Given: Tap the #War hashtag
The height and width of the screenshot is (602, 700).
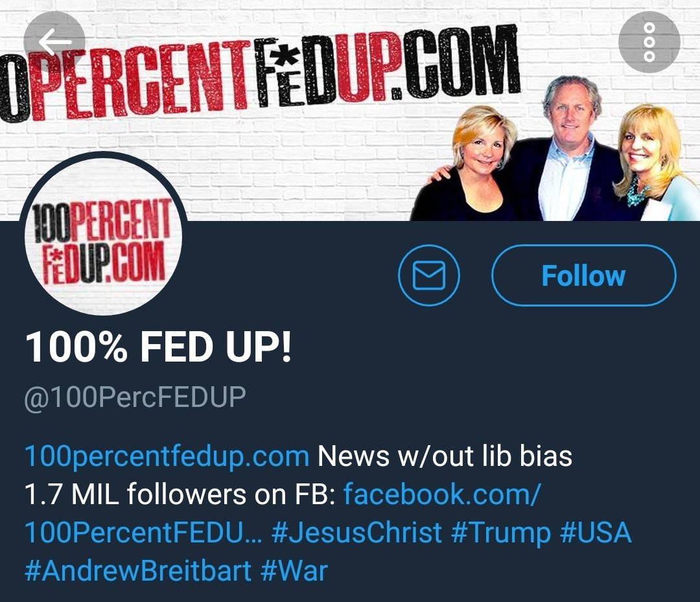Looking at the screenshot, I should 294,571.
